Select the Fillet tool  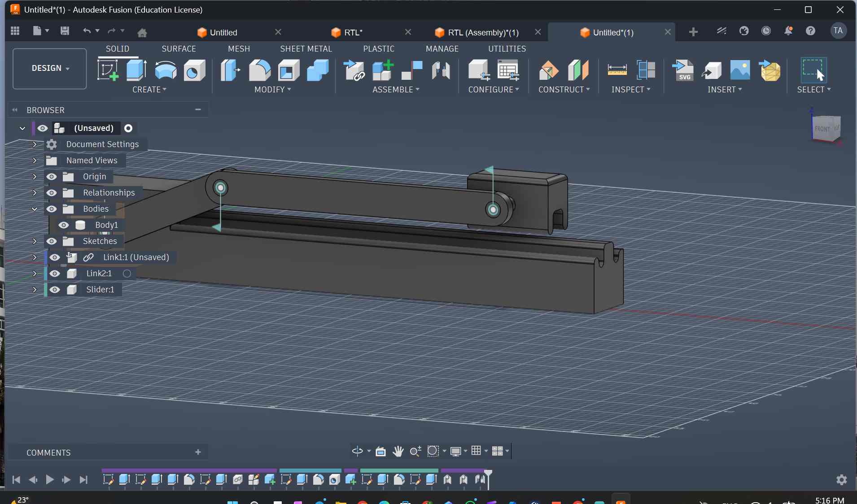[260, 70]
